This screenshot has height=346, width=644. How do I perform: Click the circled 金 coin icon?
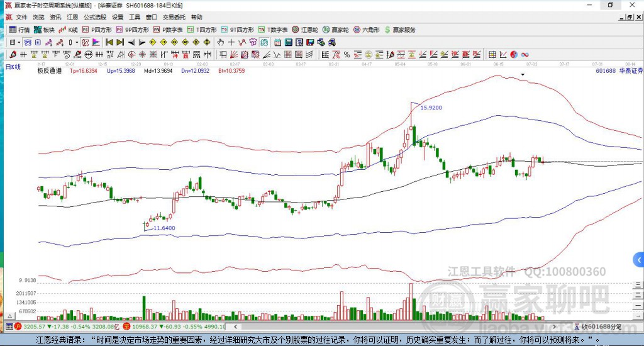click(369, 55)
